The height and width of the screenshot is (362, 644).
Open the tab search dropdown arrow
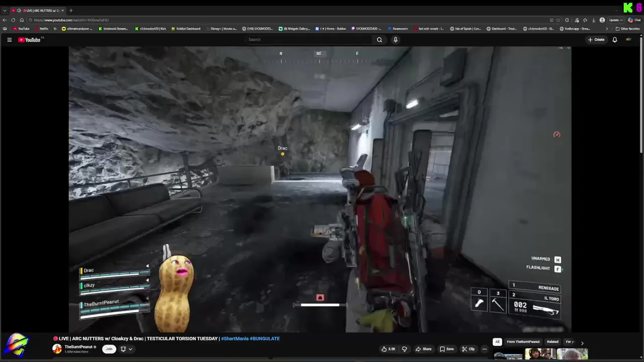(5, 11)
